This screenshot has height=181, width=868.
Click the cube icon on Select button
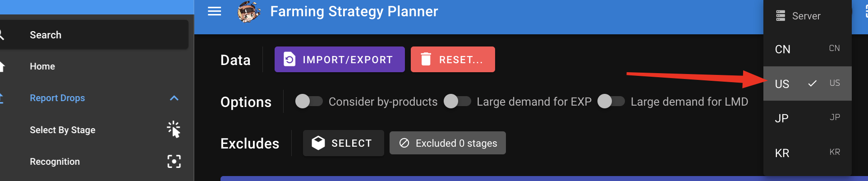318,143
